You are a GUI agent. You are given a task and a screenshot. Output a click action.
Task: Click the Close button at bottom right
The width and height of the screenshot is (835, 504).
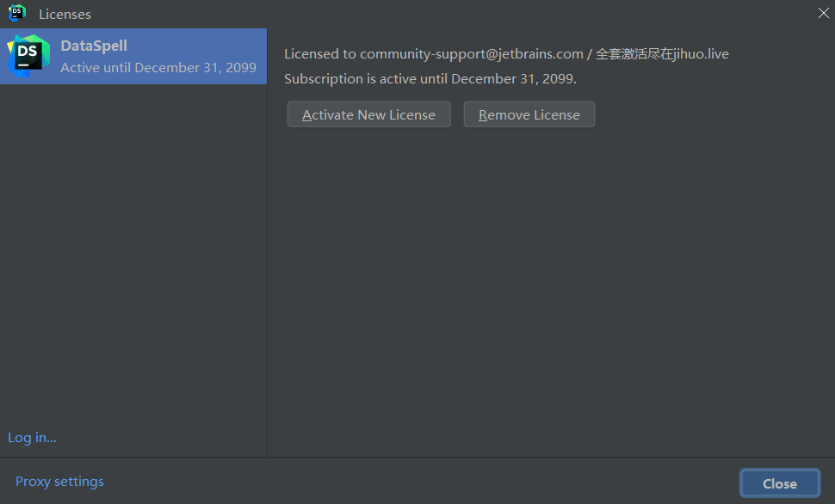coord(779,483)
